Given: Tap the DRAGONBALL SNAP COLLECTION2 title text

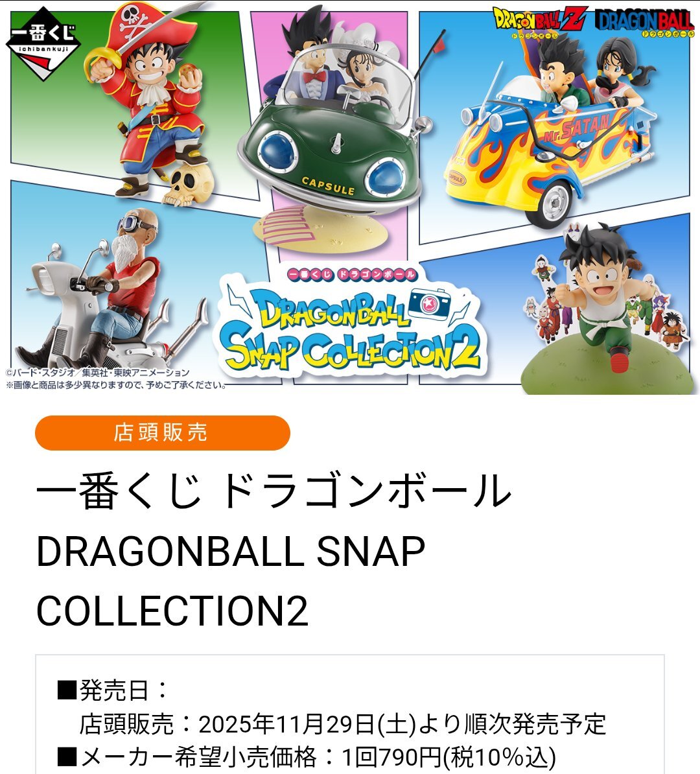Looking at the screenshot, I should click(x=231, y=581).
